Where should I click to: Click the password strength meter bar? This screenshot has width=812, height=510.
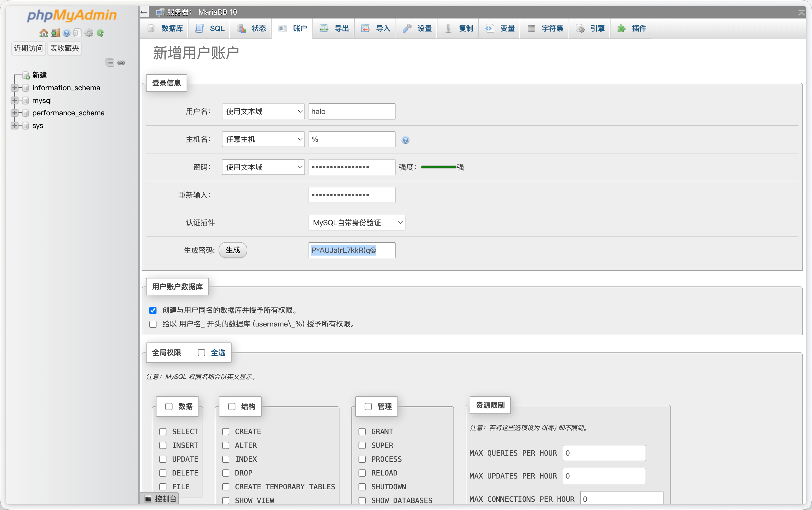coord(438,167)
